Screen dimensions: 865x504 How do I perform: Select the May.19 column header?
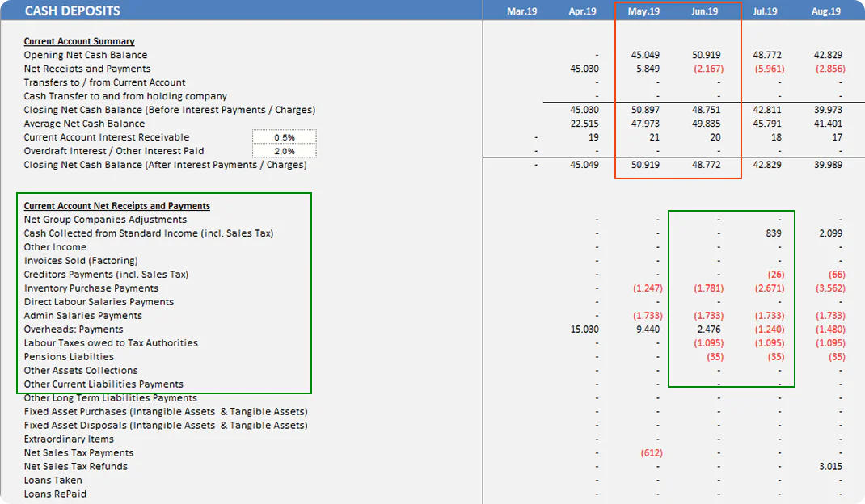(643, 10)
